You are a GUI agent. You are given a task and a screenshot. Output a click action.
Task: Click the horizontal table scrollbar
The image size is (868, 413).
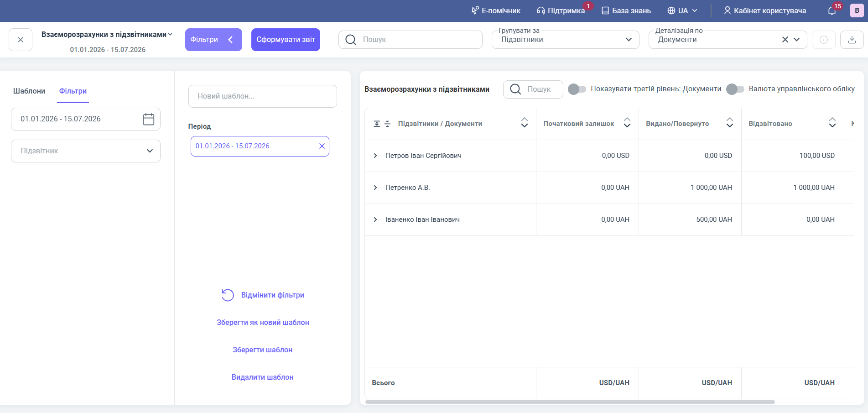click(x=570, y=402)
